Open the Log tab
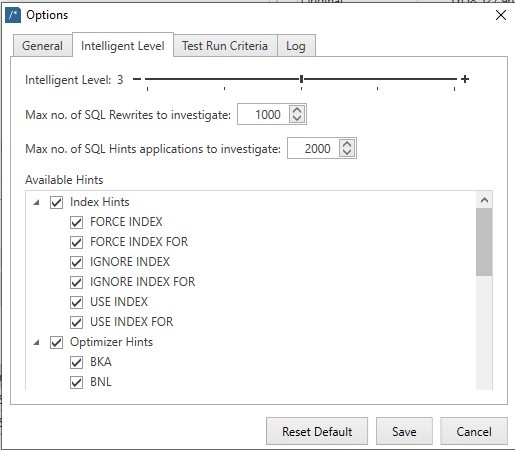 tap(296, 46)
